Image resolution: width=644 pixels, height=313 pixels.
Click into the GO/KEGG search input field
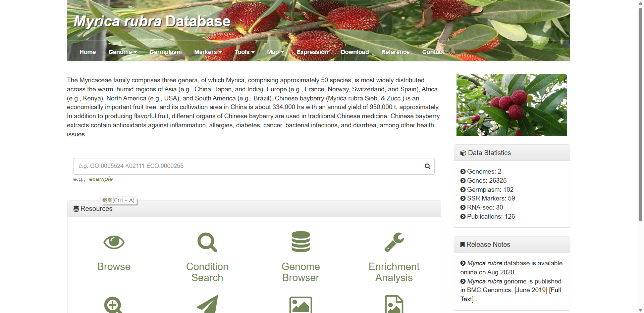click(248, 166)
